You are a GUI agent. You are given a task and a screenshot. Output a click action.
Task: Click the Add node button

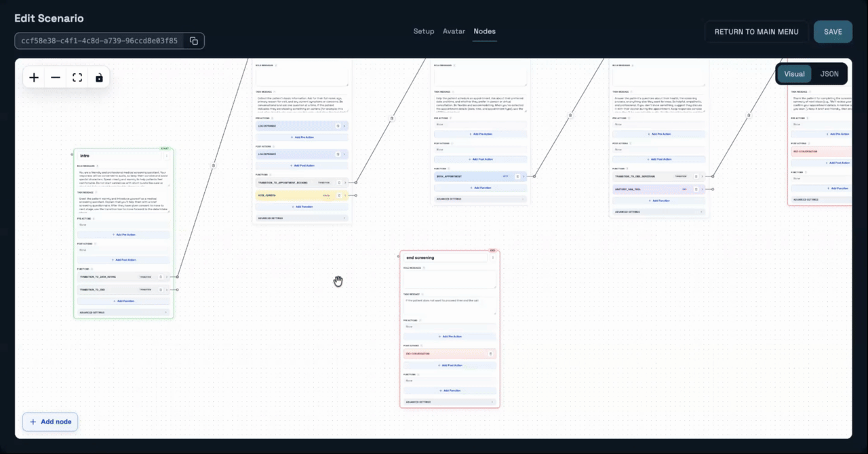(x=50, y=421)
